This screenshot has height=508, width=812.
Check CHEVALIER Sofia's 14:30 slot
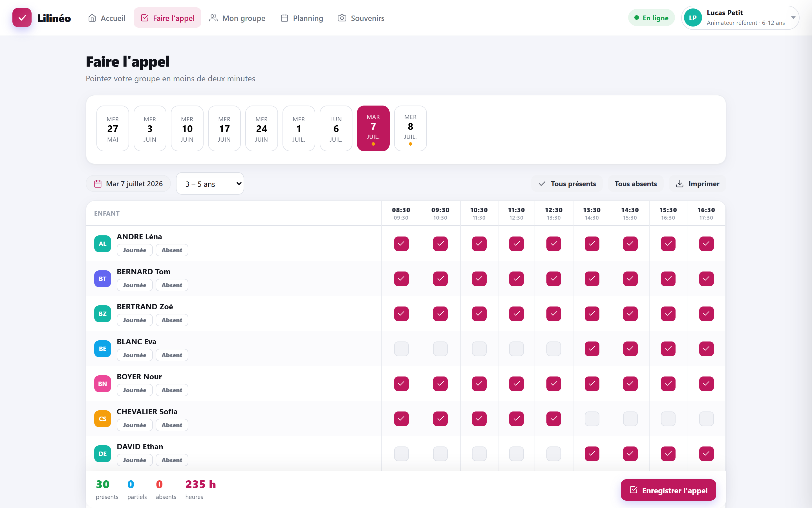click(x=630, y=419)
